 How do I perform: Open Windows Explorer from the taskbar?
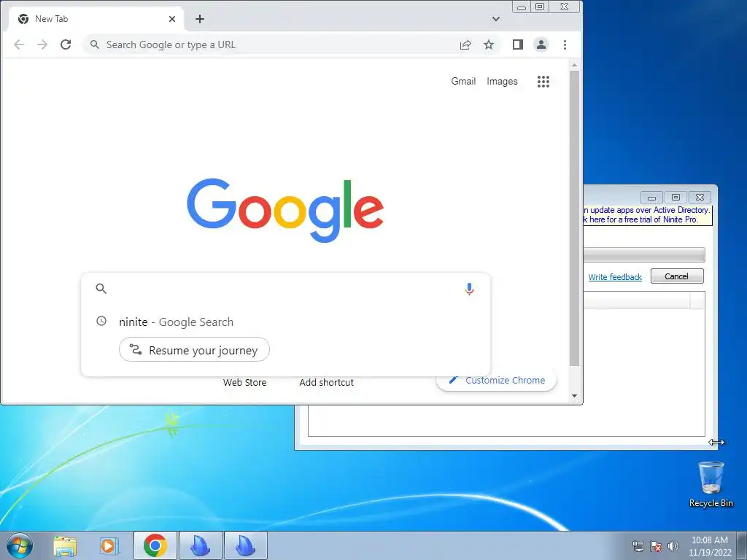(x=65, y=546)
